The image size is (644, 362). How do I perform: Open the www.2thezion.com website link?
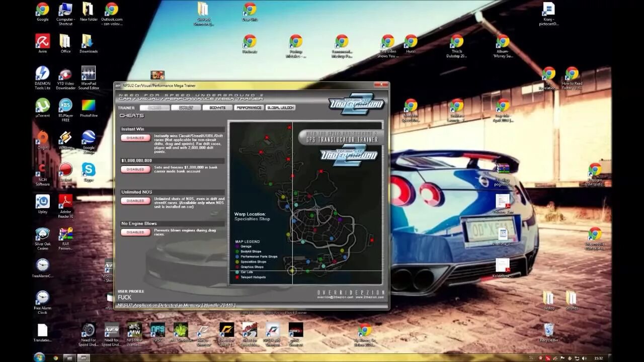(370, 297)
